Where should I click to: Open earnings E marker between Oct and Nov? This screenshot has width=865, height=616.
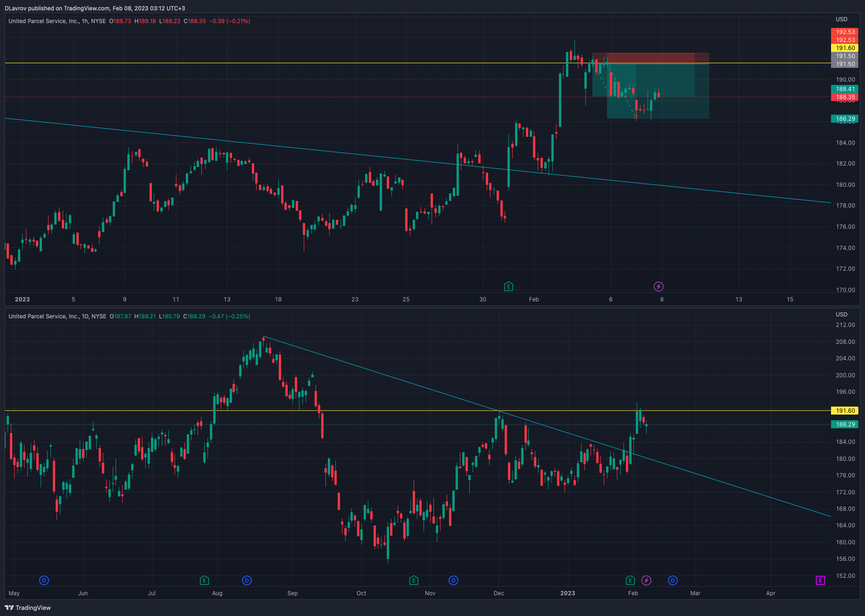(414, 580)
